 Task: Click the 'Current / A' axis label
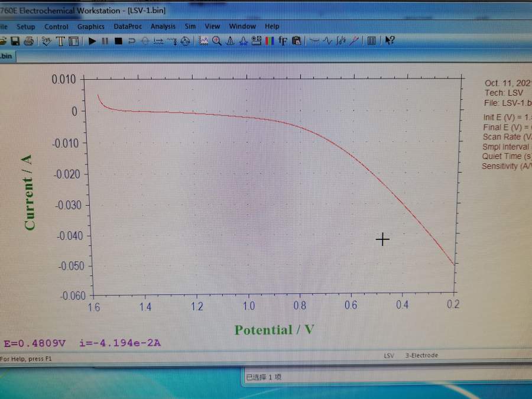(x=28, y=193)
